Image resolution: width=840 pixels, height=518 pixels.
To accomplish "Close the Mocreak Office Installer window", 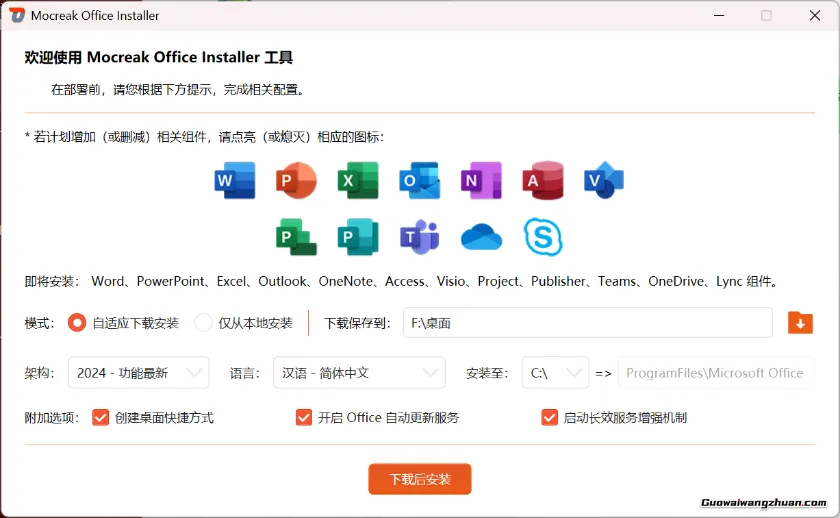I will tap(815, 15).
